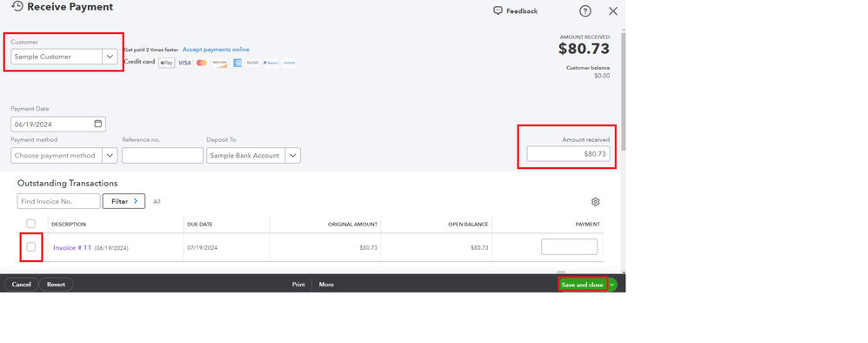Click the American Express card icon
The image size is (868, 343).
coord(237,63)
